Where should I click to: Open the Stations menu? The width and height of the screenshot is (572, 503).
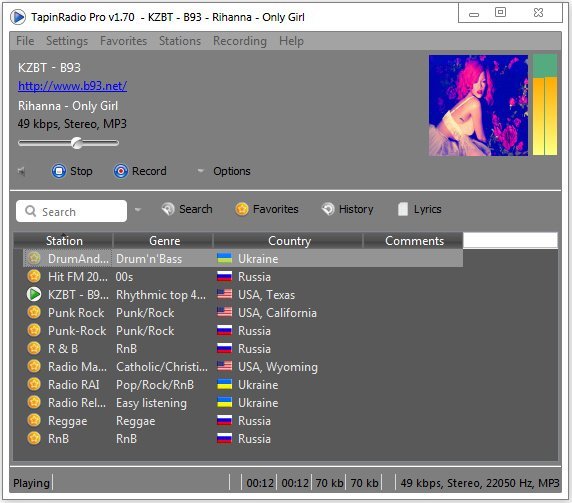click(180, 41)
